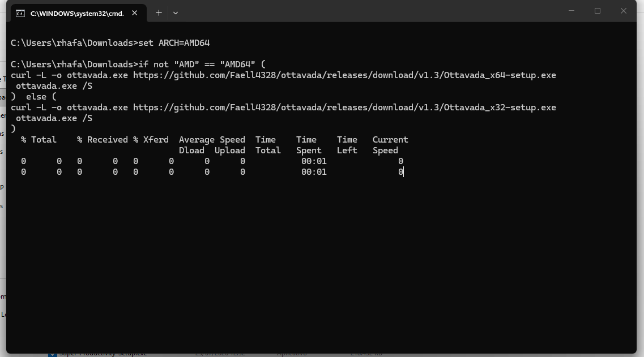Image resolution: width=644 pixels, height=357 pixels.
Task: Click the ') else (' line in terminal
Action: click(33, 97)
